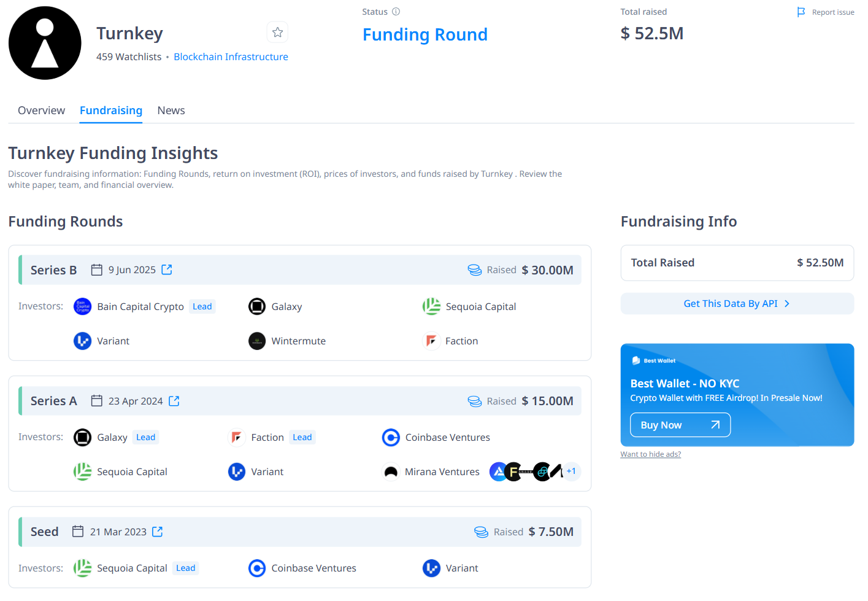Open Galaxy logo in Series A

click(82, 437)
